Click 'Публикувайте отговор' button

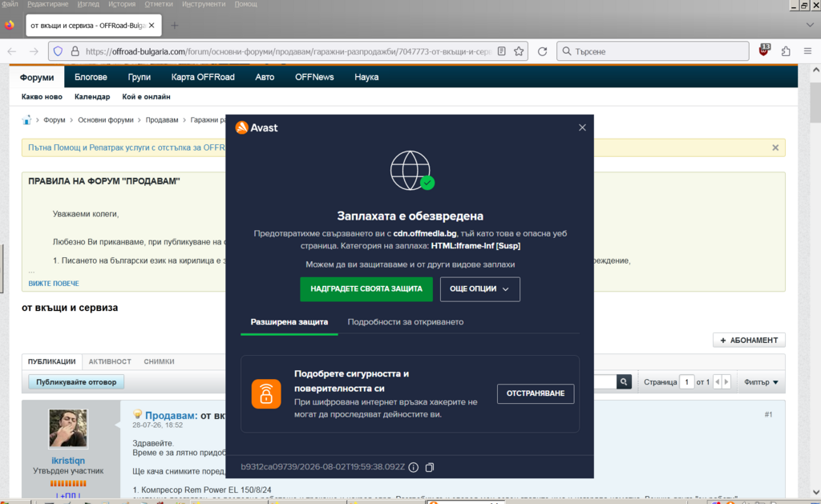(x=76, y=382)
